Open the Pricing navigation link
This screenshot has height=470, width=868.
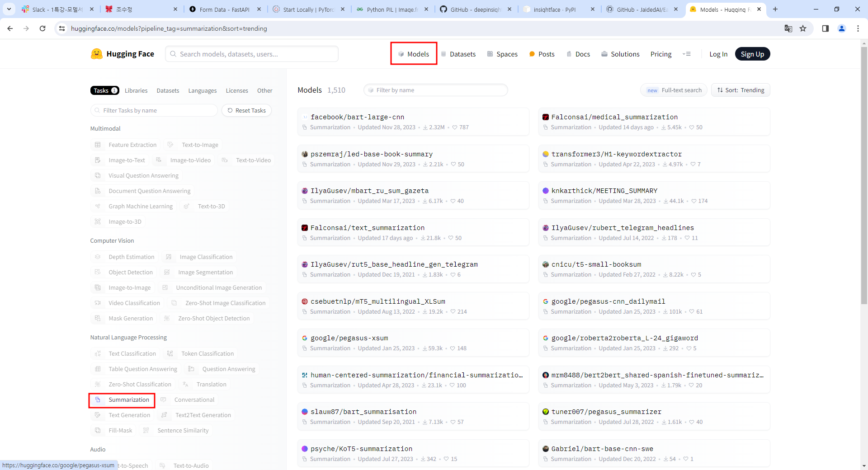point(661,54)
